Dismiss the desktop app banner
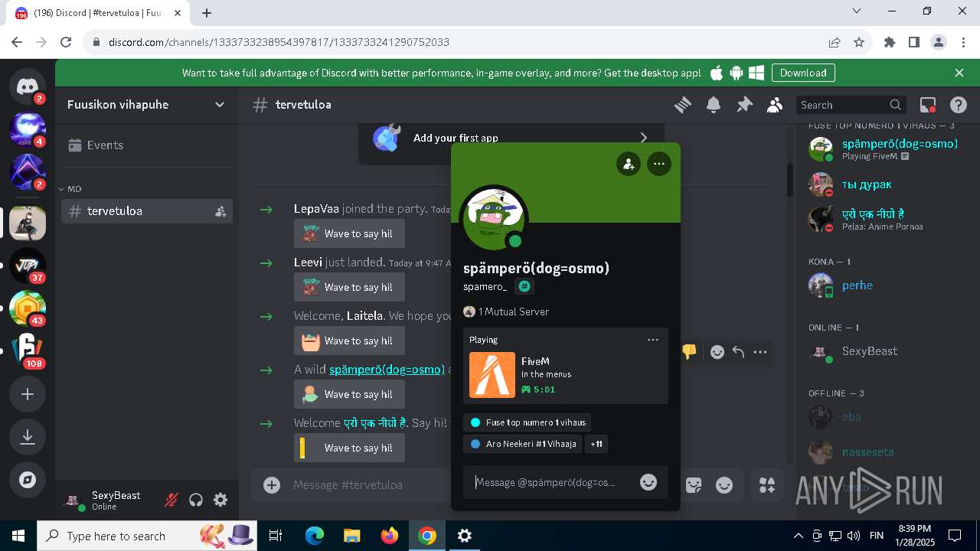The width and height of the screenshot is (980, 551). pyautogui.click(x=959, y=73)
